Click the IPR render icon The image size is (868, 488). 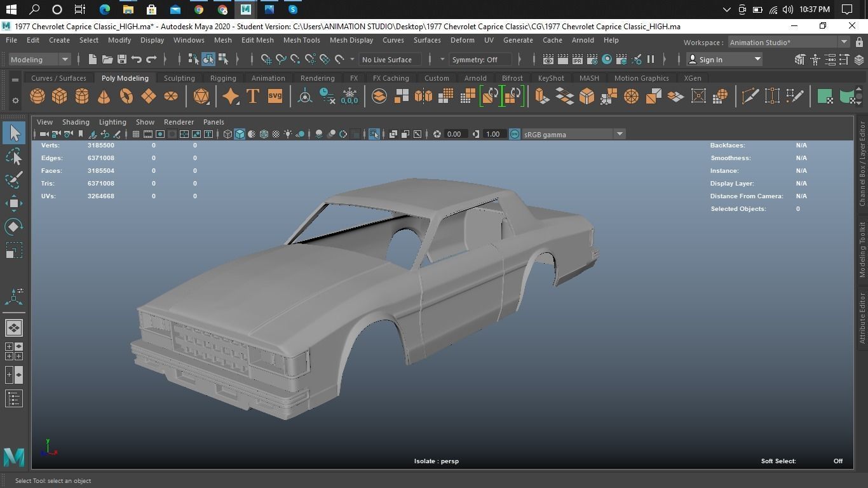pyautogui.click(x=577, y=60)
